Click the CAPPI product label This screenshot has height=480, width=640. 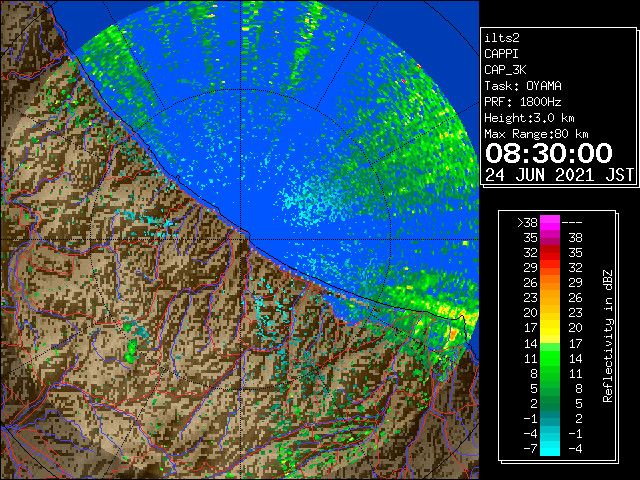(501, 54)
